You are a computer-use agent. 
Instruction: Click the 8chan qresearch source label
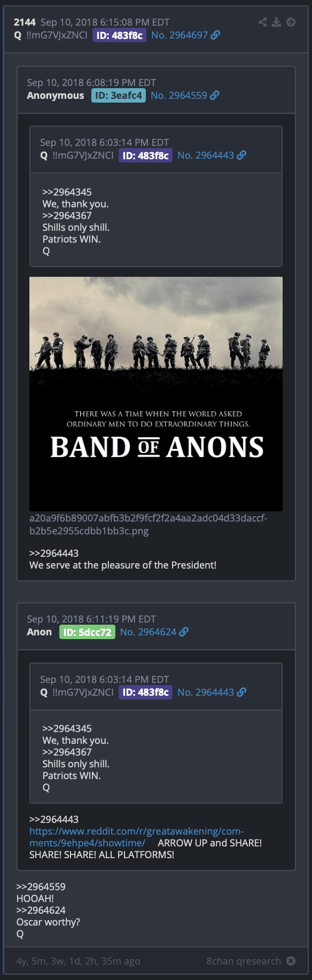tap(244, 961)
